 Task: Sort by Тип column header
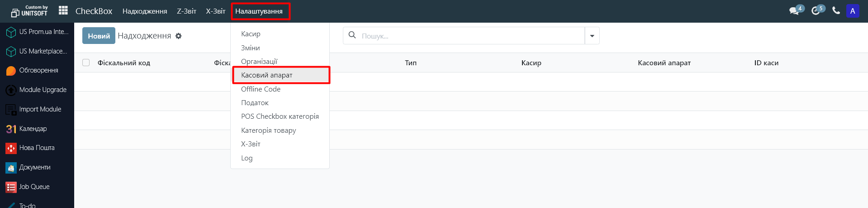(411, 63)
